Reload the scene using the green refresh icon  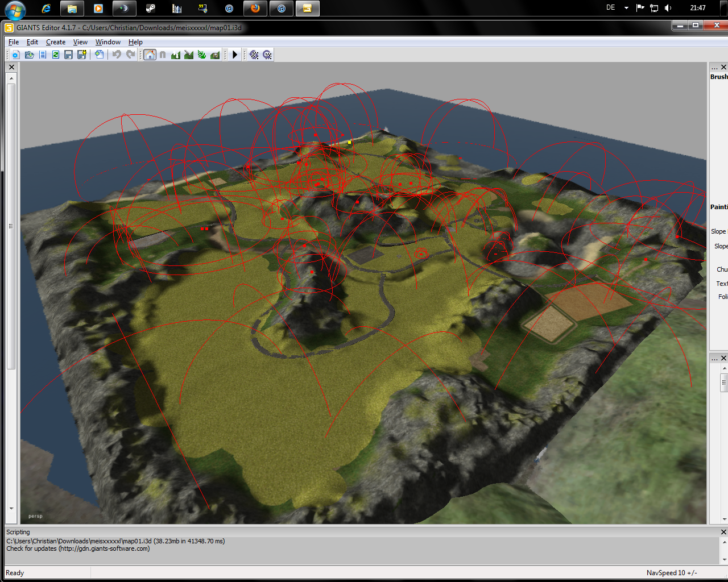56,55
